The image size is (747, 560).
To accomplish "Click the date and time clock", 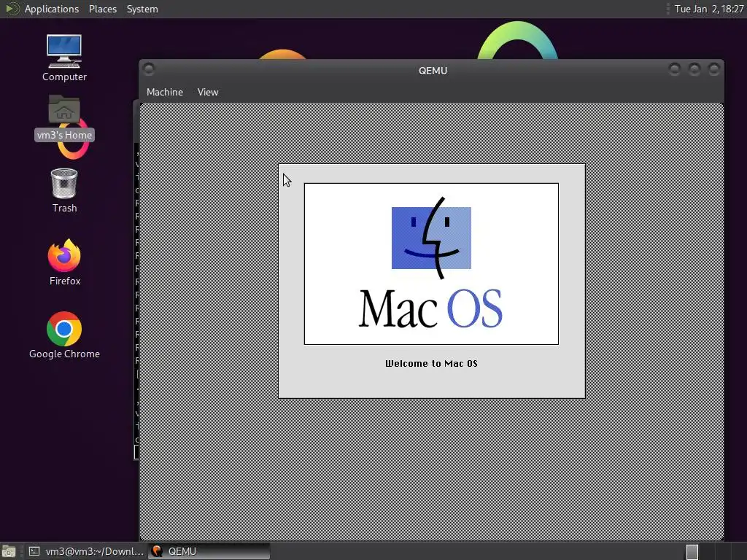I will pos(709,9).
